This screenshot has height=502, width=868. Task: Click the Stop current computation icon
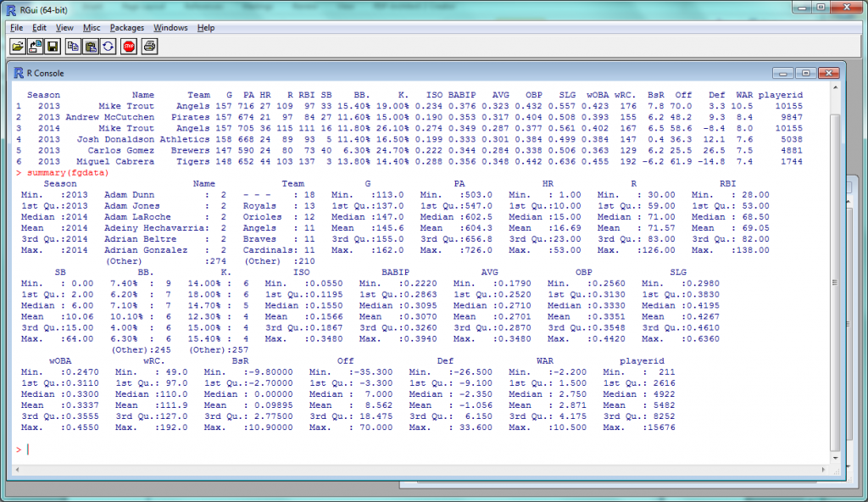128,46
